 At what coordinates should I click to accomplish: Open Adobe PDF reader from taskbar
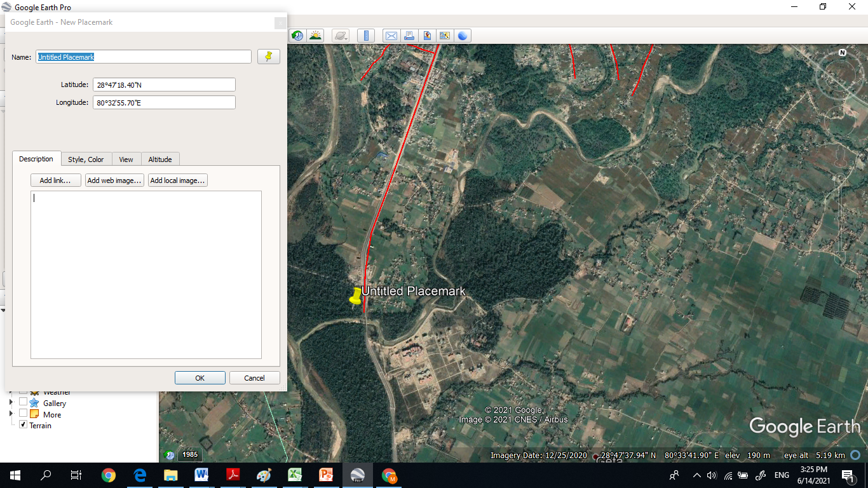[233, 475]
